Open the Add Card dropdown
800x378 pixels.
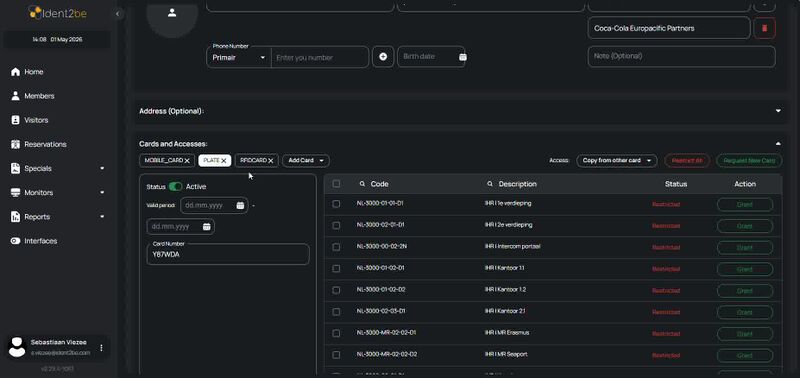pyautogui.click(x=306, y=160)
